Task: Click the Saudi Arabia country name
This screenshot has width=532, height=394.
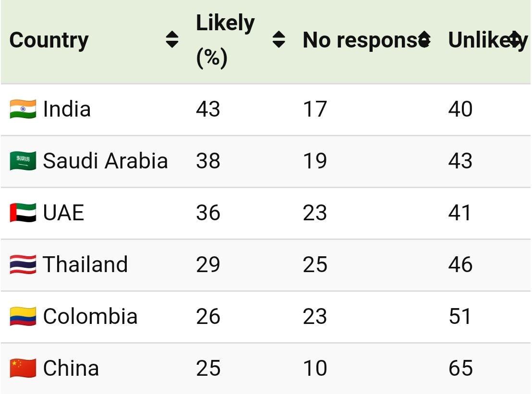Action: (105, 161)
